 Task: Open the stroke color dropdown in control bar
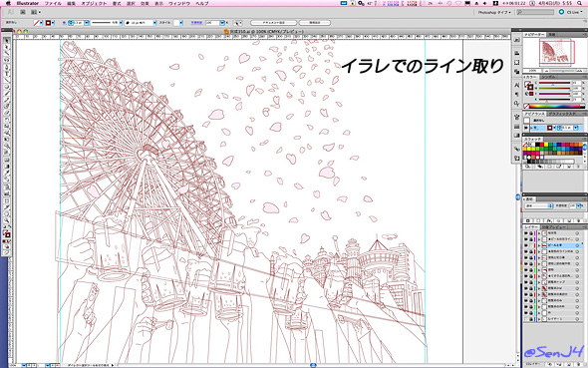pos(53,23)
